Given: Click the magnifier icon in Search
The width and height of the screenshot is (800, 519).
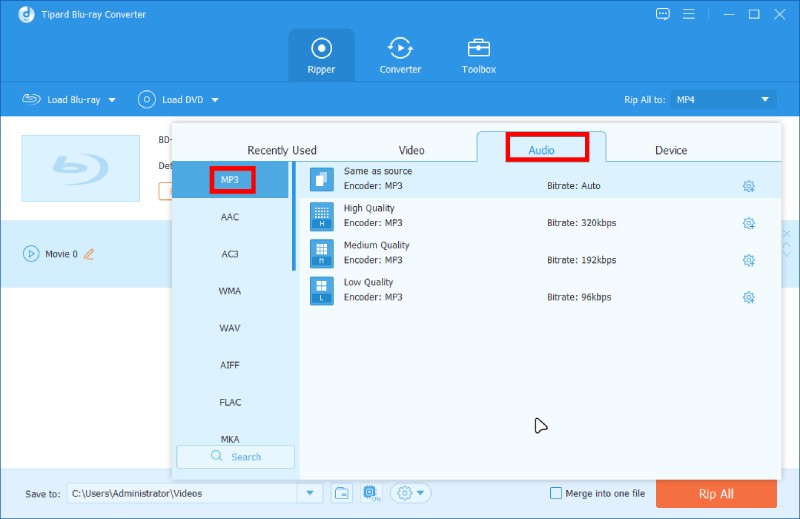Looking at the screenshot, I should click(x=216, y=456).
